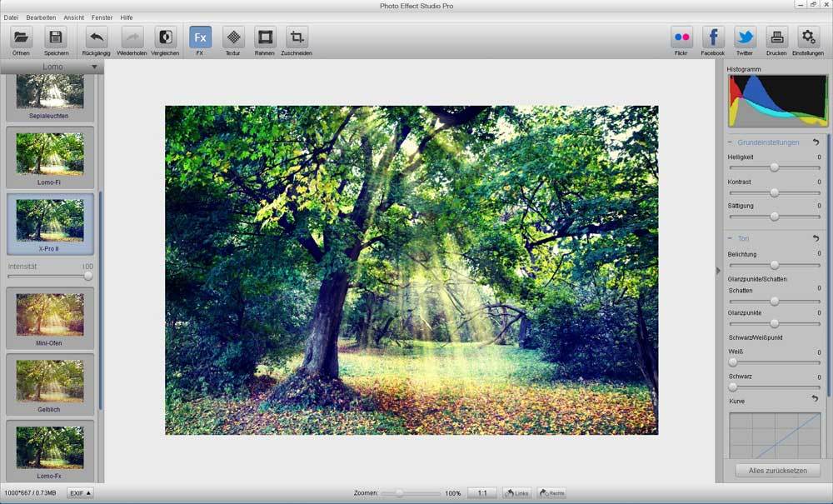The width and height of the screenshot is (833, 504).
Task: Click the Belichtung slider handle
Action: point(775,265)
